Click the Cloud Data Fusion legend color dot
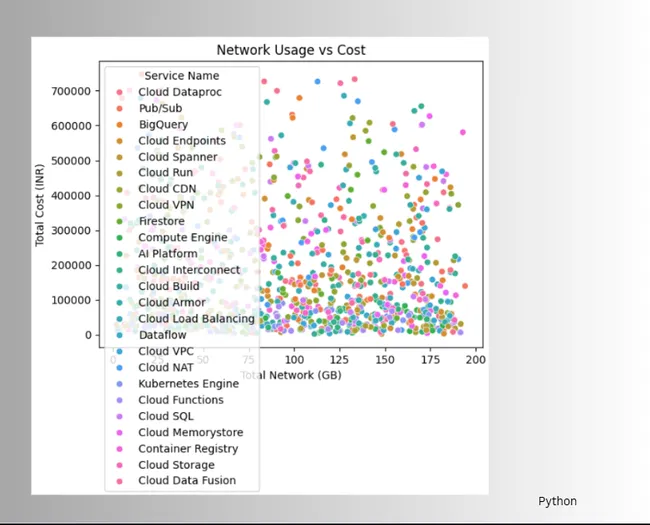Viewport: 650px width, 525px height. [119, 481]
